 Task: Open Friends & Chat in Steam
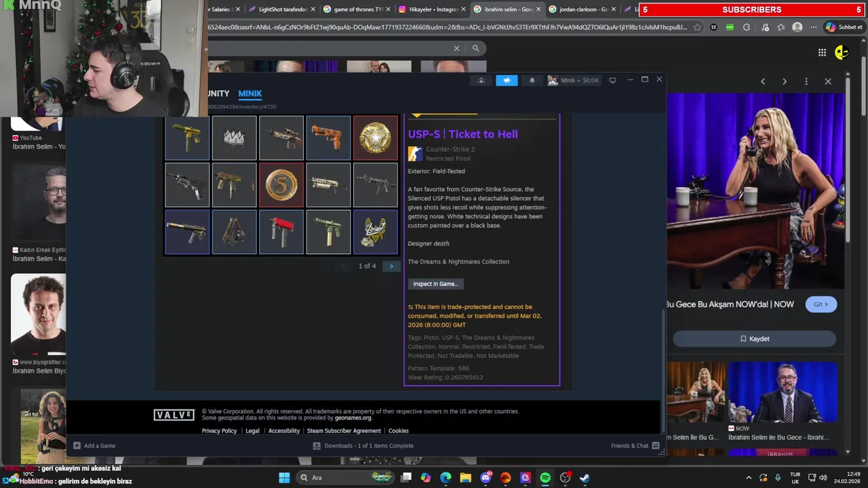click(x=635, y=446)
